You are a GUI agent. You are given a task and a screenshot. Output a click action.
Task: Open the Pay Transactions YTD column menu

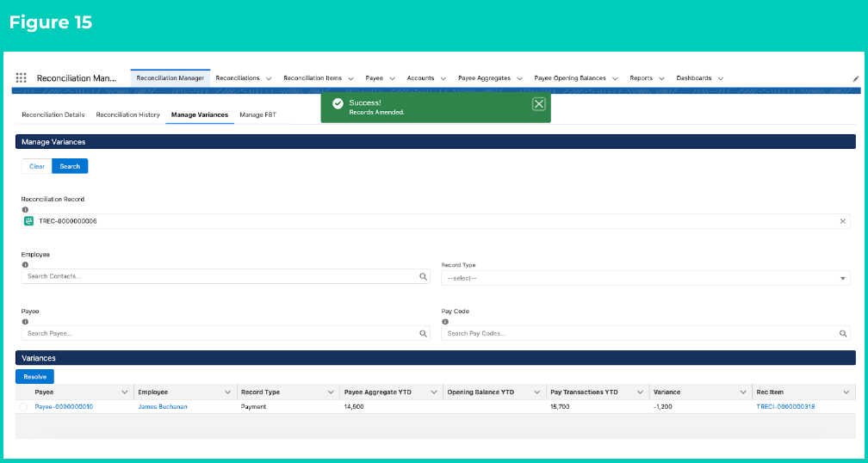(639, 392)
